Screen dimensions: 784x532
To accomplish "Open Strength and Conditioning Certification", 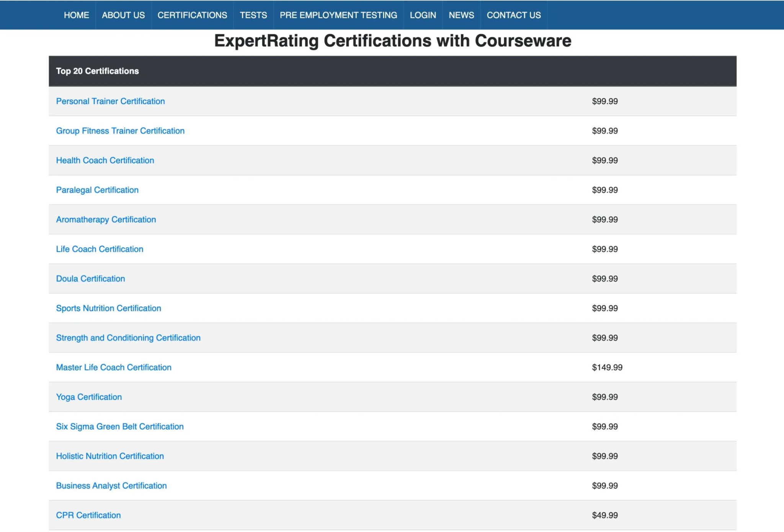I will point(128,338).
